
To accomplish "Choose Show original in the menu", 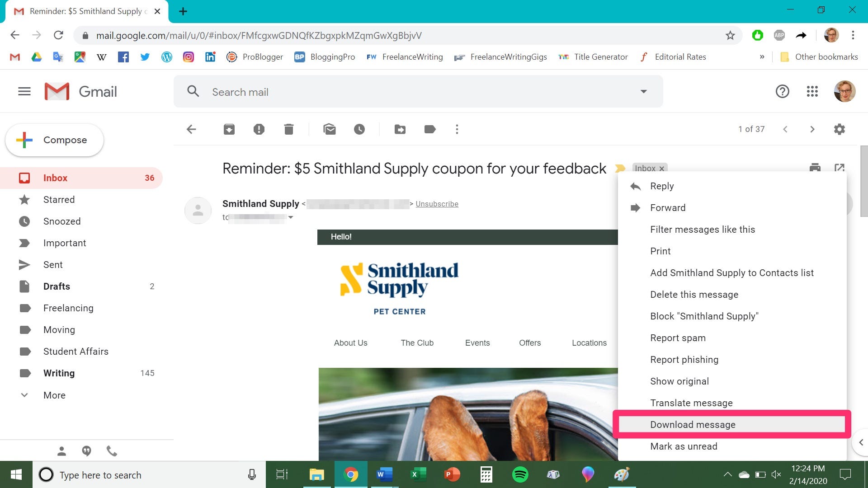I will [x=679, y=381].
